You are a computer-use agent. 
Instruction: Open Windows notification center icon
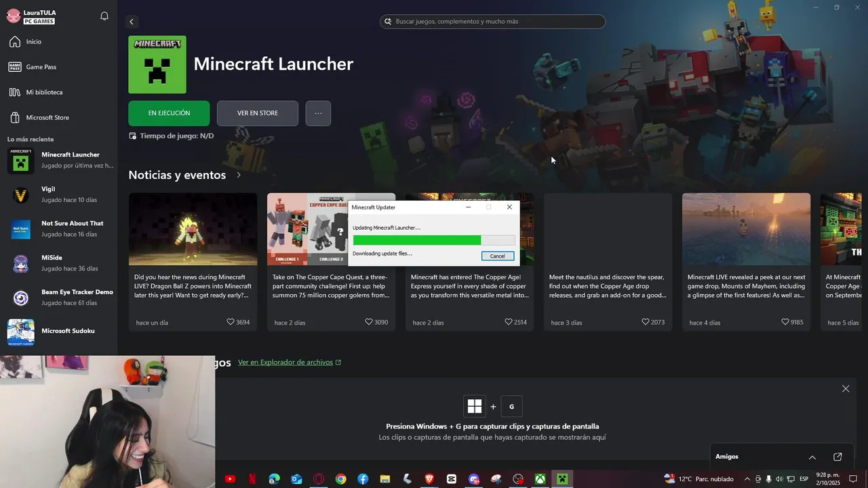[x=853, y=479]
